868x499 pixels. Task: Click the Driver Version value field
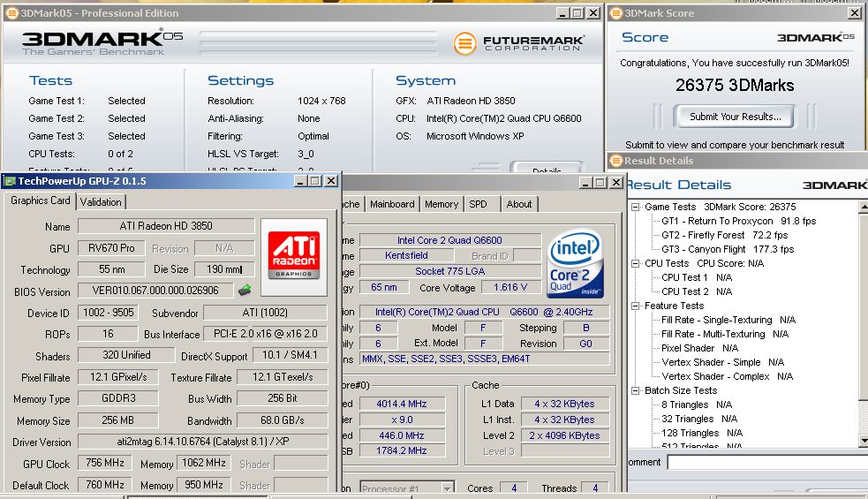tap(202, 442)
